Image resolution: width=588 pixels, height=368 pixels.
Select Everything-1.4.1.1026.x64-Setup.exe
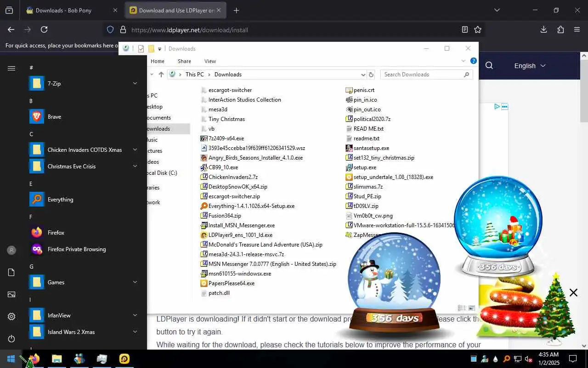click(248, 206)
